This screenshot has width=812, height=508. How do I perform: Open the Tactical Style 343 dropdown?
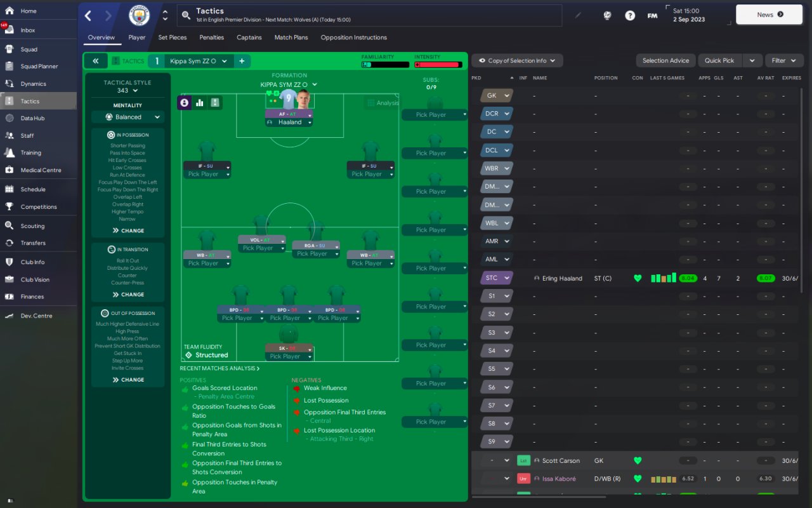tap(128, 91)
